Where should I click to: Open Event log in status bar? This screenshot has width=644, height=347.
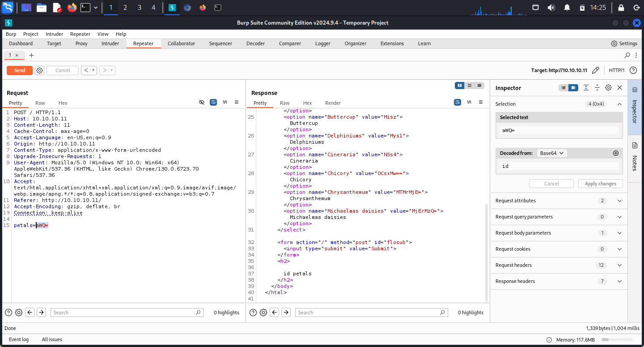(x=19, y=339)
